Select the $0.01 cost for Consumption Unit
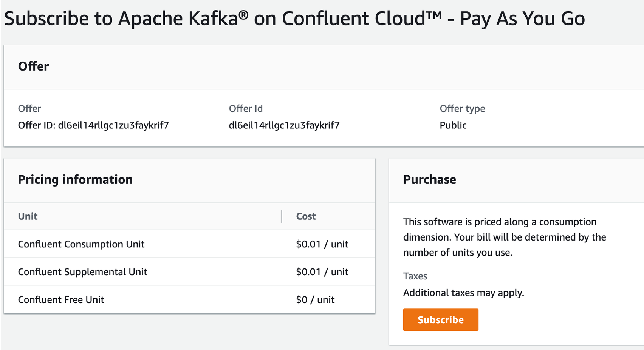644x350 pixels. [322, 244]
